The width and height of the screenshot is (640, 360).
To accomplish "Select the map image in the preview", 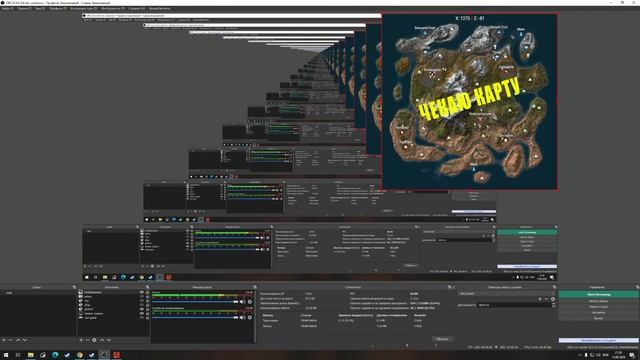I will point(469,101).
